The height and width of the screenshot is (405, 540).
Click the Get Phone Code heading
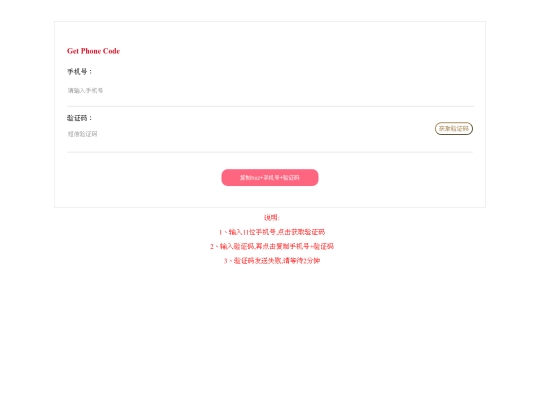click(x=93, y=51)
